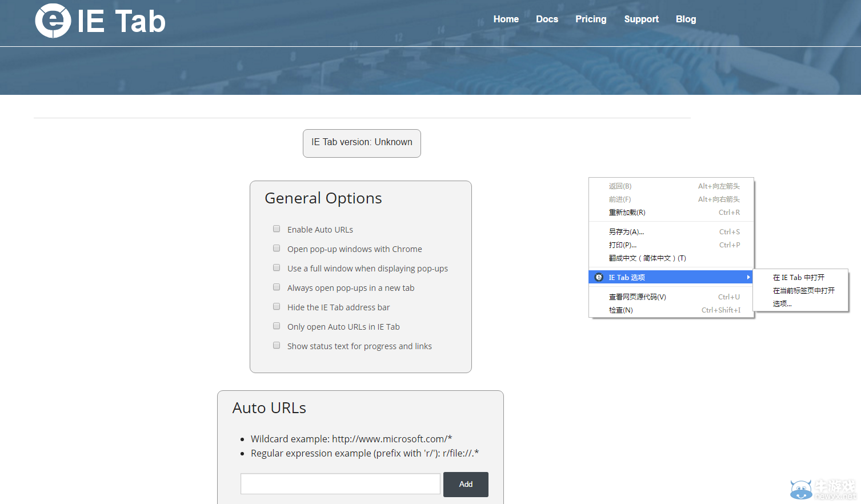Viewport: 861px width, 504px height.
Task: Click the Wildcard example text line
Action: (x=351, y=439)
